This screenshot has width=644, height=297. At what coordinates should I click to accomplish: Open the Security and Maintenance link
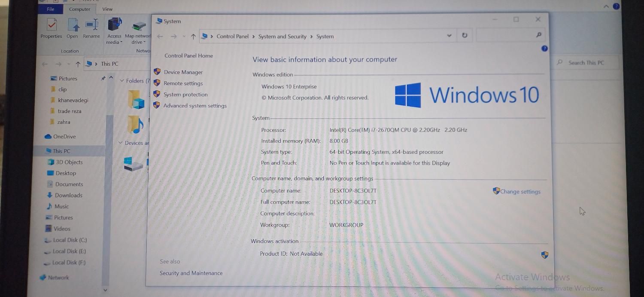(x=191, y=273)
